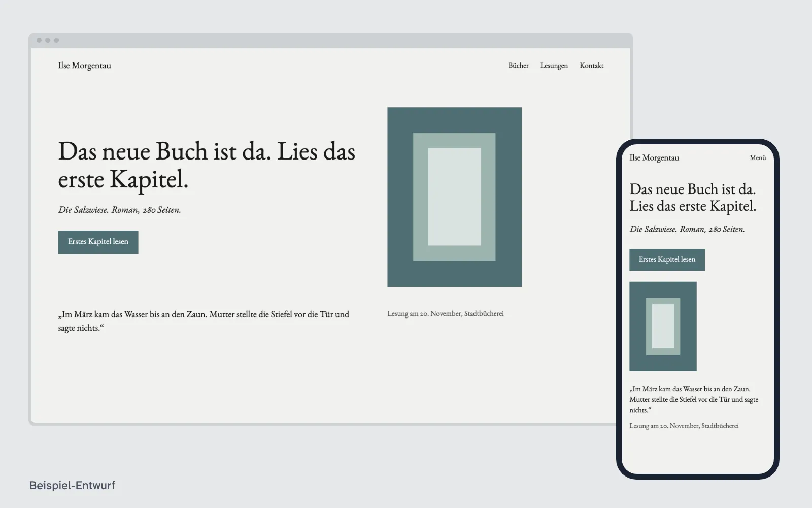812x508 pixels.
Task: Open the Kontakt nav link
Action: (591, 66)
